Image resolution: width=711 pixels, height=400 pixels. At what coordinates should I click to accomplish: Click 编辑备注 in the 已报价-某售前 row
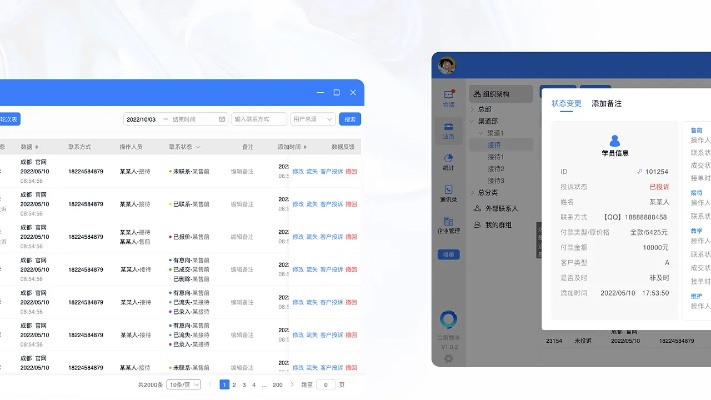pos(242,237)
